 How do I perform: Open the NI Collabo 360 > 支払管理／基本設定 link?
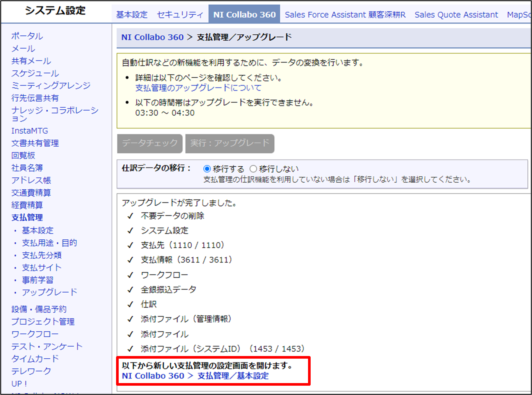[x=195, y=376]
